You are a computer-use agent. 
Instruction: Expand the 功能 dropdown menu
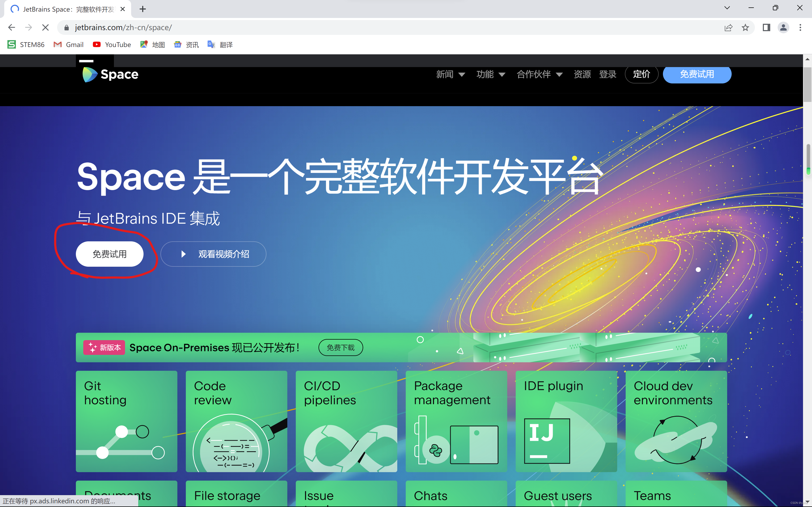pos(491,74)
